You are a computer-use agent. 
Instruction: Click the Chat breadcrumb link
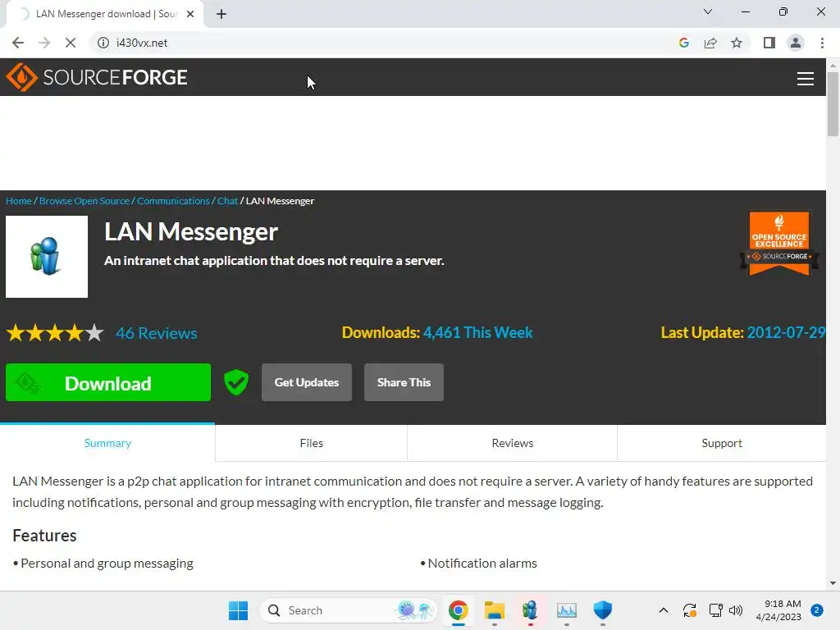point(227,201)
